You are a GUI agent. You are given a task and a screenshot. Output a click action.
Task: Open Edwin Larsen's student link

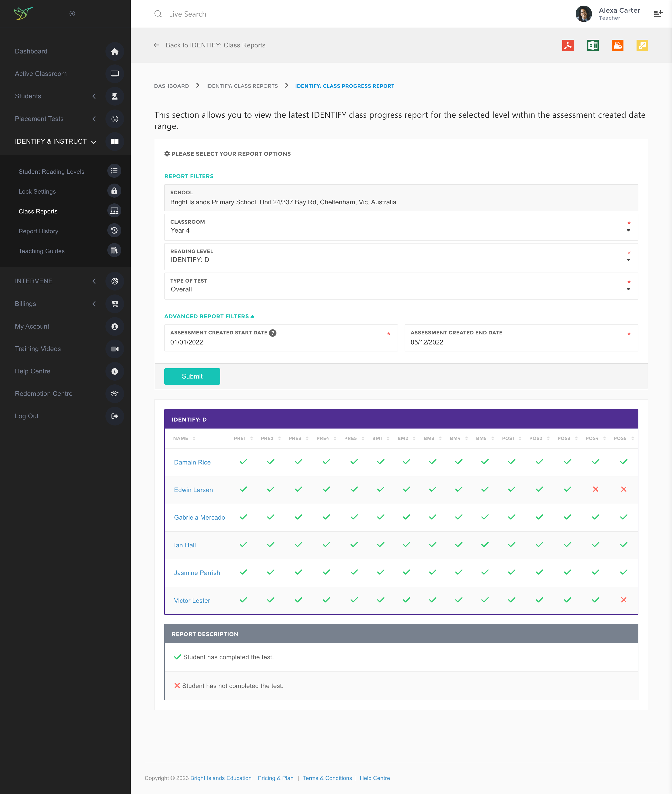(193, 490)
